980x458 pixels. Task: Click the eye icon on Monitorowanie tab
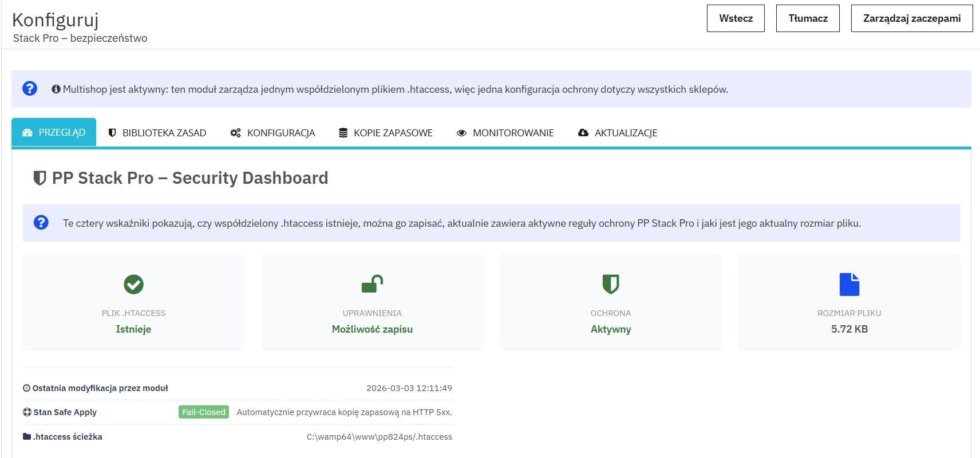pos(461,133)
